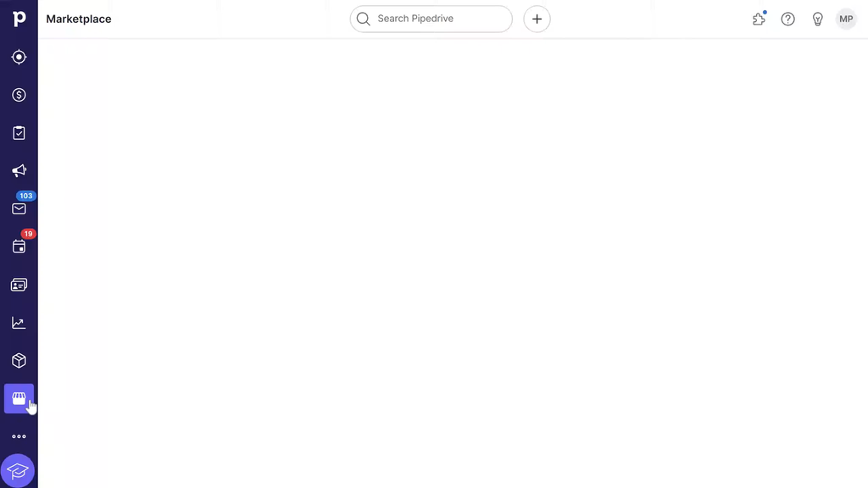This screenshot has height=488, width=868.
Task: Open the MP account menu
Action: tap(846, 19)
